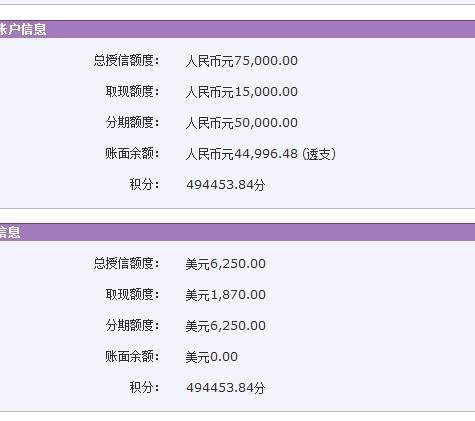
Task: Click the 美元6,250.00 installment limit value
Action: [x=226, y=326]
